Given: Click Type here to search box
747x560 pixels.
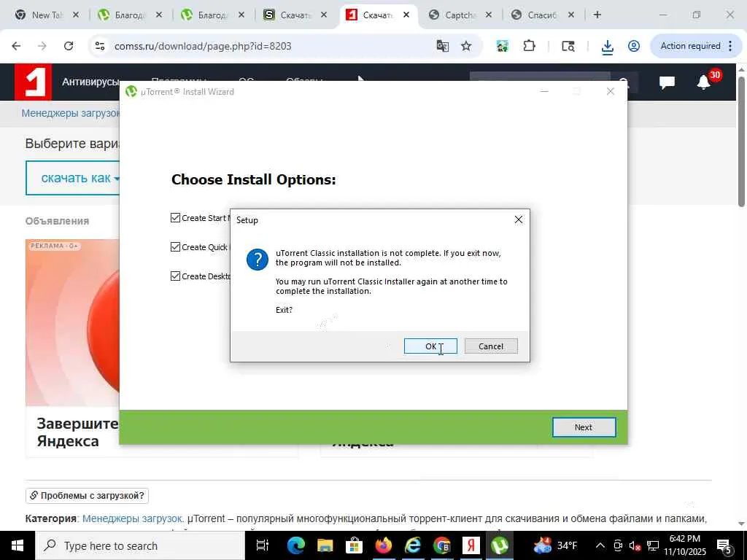Looking at the screenshot, I should [x=140, y=545].
